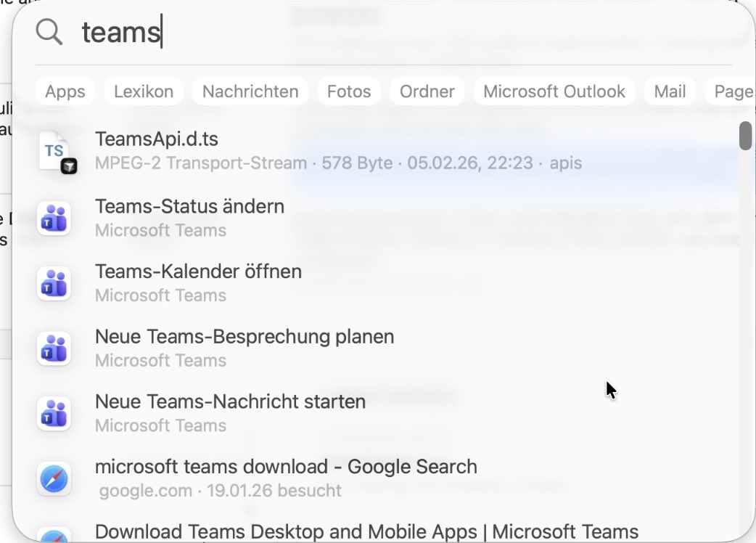Viewport: 756px width, 543px height.
Task: Click Teams icon beside Neue Teams-Nachricht starten
Action: pyautogui.click(x=54, y=414)
